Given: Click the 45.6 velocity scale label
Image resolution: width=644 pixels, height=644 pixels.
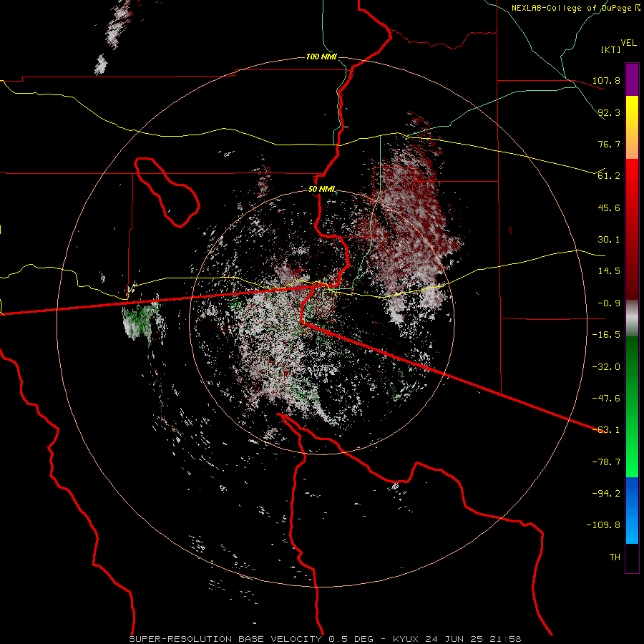Looking at the screenshot, I should (609, 208).
